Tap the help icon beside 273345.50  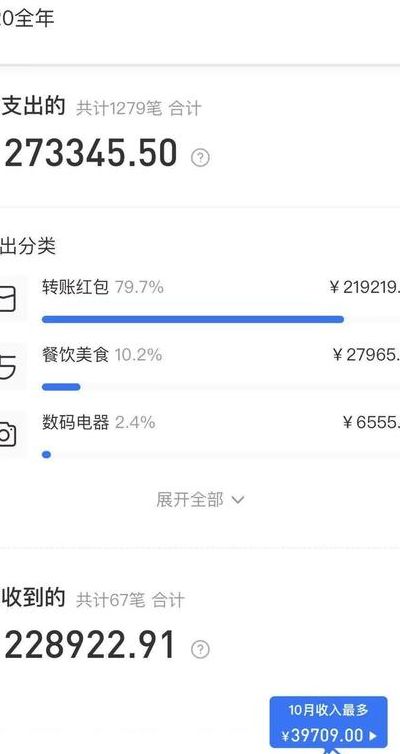click(200, 158)
